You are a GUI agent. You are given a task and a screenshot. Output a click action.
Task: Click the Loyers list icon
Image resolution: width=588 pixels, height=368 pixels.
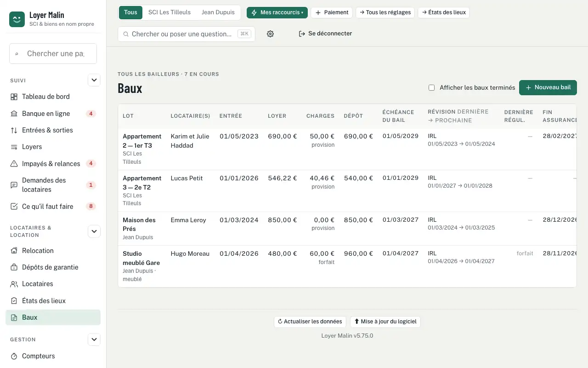(x=14, y=147)
